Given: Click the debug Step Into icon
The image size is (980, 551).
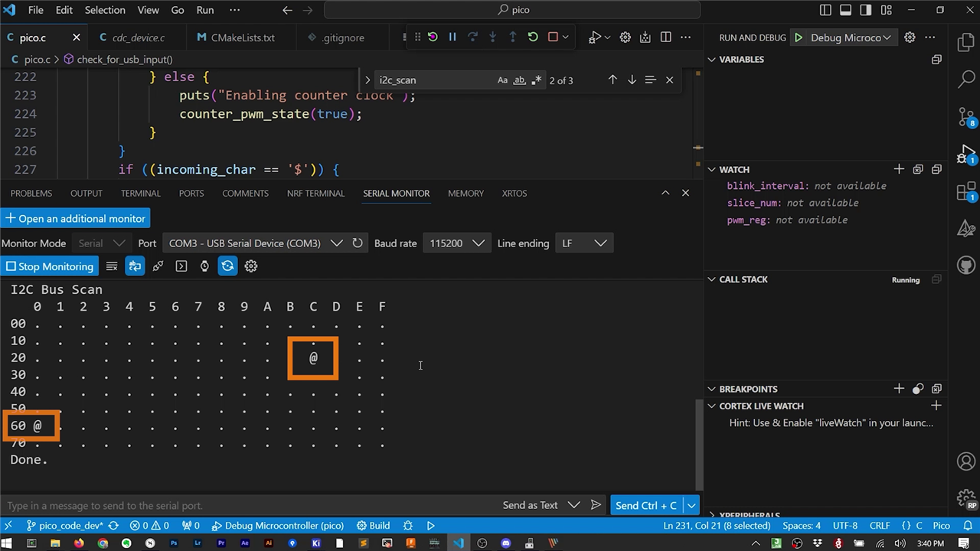Looking at the screenshot, I should (x=492, y=37).
